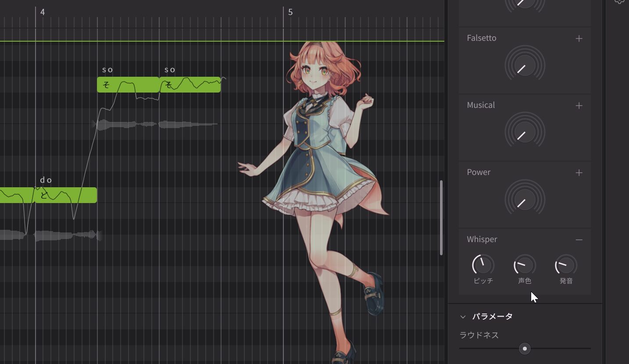Click the Whisper 発音 knob
The image size is (629, 364).
(x=566, y=265)
